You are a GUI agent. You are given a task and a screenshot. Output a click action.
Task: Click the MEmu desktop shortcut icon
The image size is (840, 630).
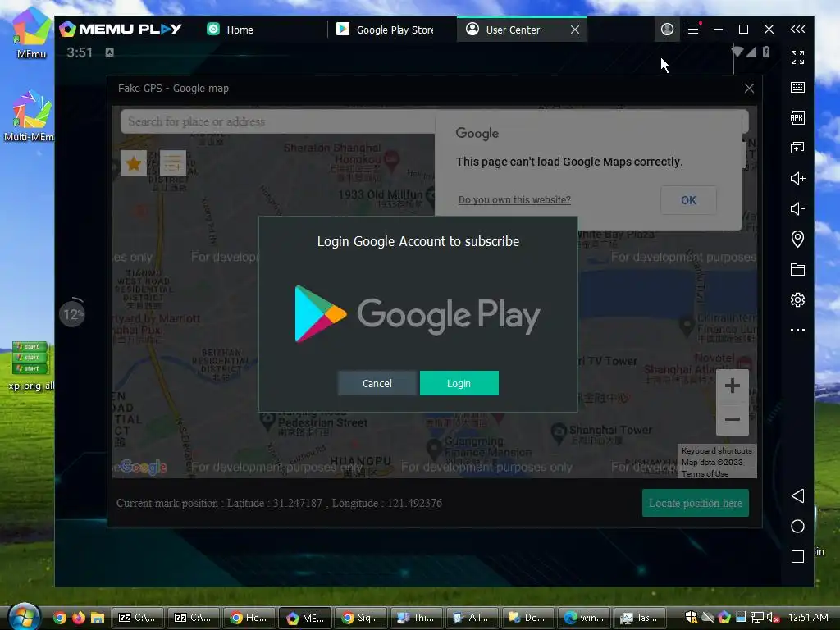click(31, 33)
